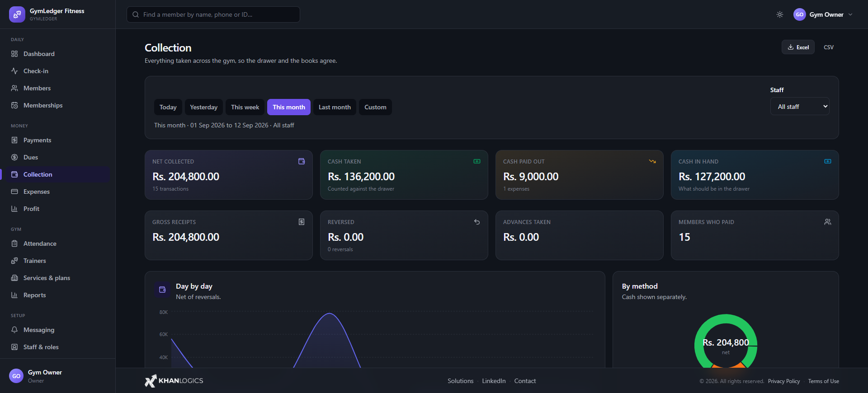Open the Solutions footer link
Image resolution: width=868 pixels, height=393 pixels.
[461, 381]
